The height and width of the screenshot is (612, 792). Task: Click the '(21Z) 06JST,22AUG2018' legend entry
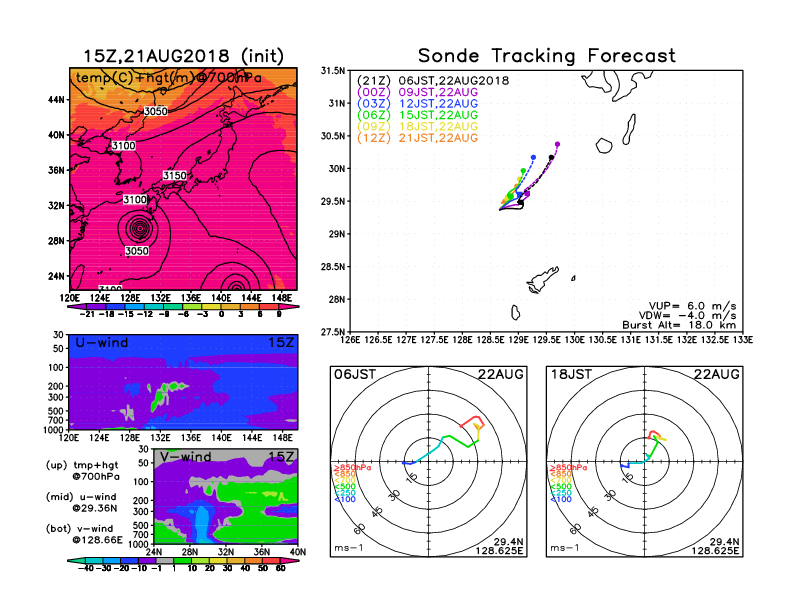[x=433, y=81]
